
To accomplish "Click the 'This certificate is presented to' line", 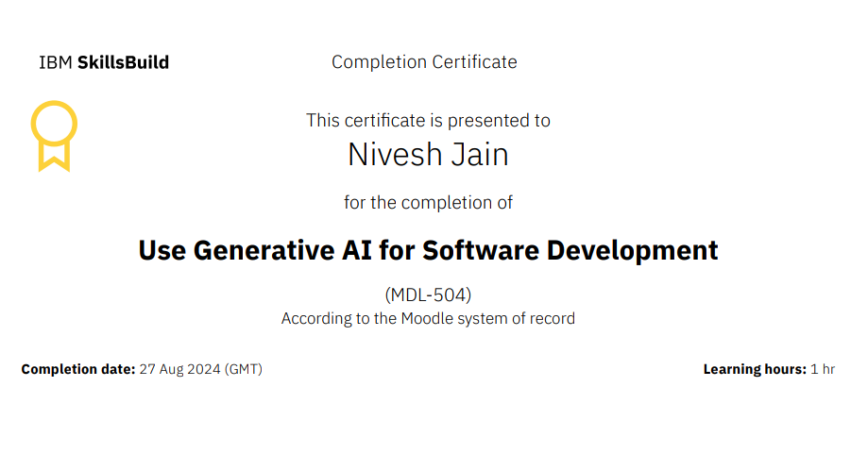I will [x=428, y=121].
